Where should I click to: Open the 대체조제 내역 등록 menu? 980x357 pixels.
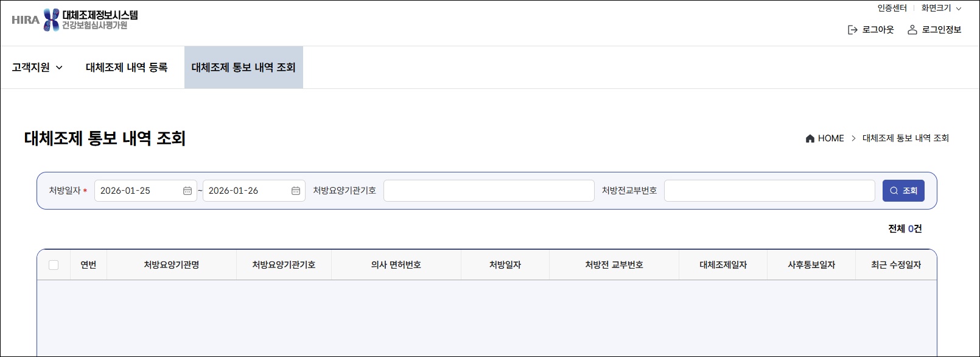click(127, 68)
